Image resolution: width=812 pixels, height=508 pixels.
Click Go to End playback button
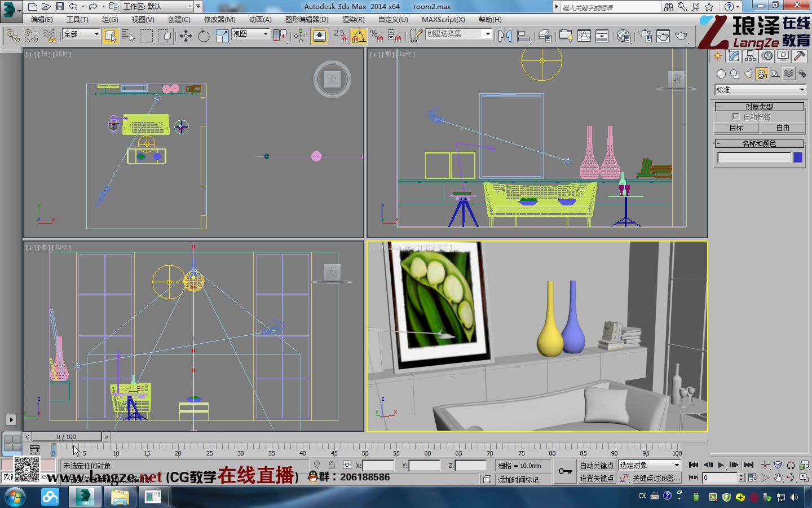pos(749,465)
